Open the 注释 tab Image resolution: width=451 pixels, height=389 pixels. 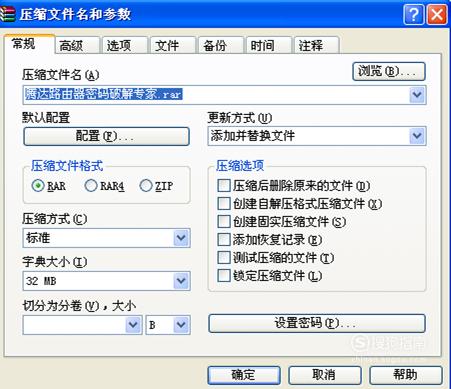(316, 45)
